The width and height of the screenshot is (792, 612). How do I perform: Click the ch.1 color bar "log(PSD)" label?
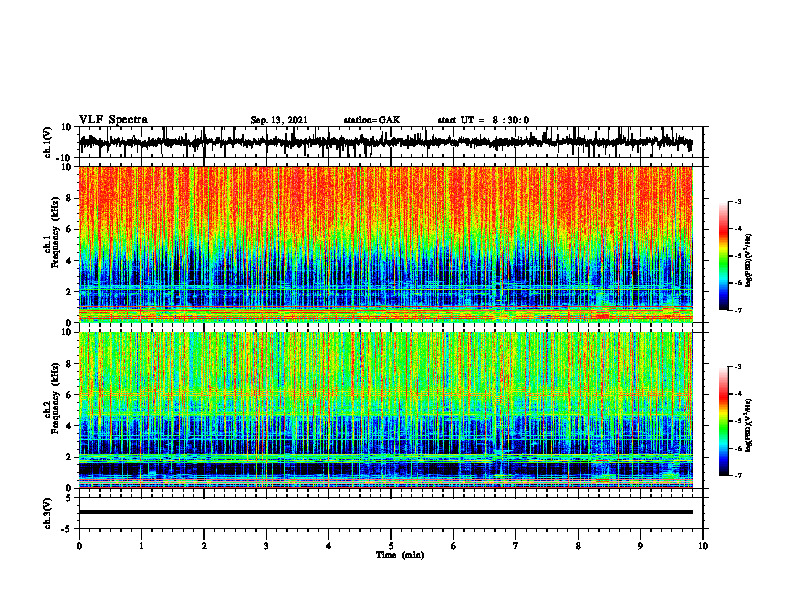coord(748,261)
